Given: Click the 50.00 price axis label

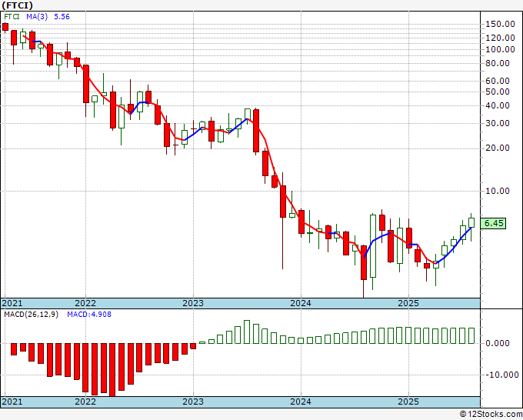Looking at the screenshot, I should pos(498,92).
